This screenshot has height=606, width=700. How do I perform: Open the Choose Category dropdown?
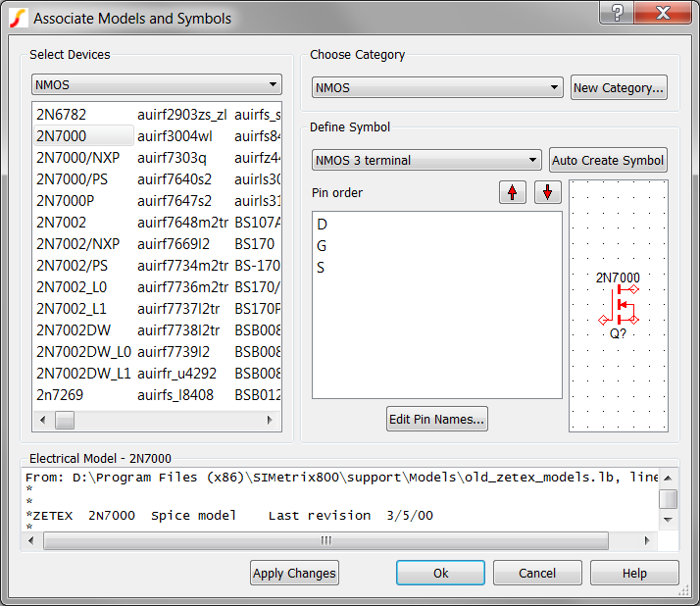point(437,87)
